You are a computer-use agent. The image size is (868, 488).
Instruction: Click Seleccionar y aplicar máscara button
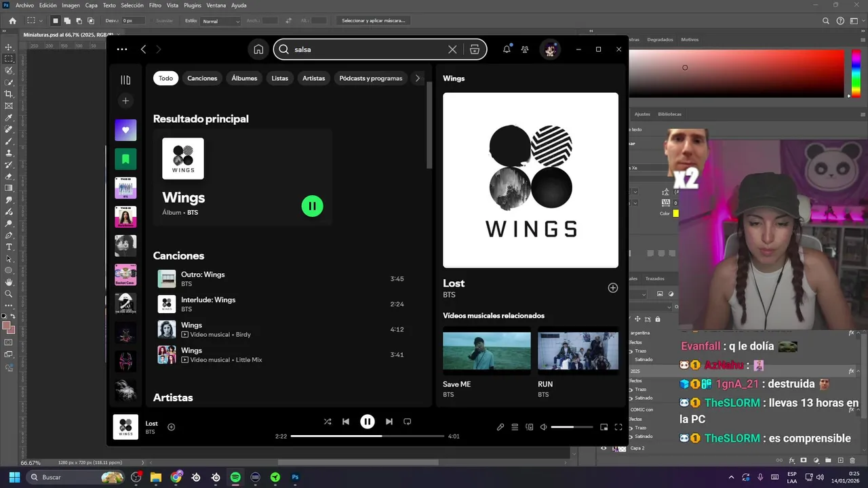point(373,21)
